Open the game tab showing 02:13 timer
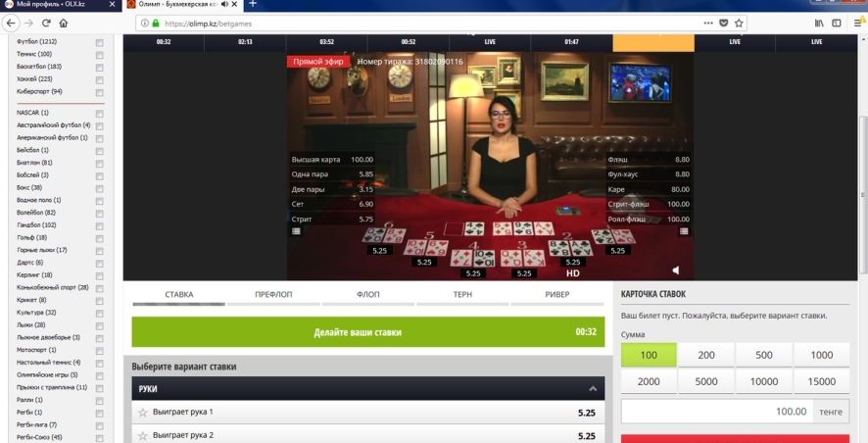 245,42
